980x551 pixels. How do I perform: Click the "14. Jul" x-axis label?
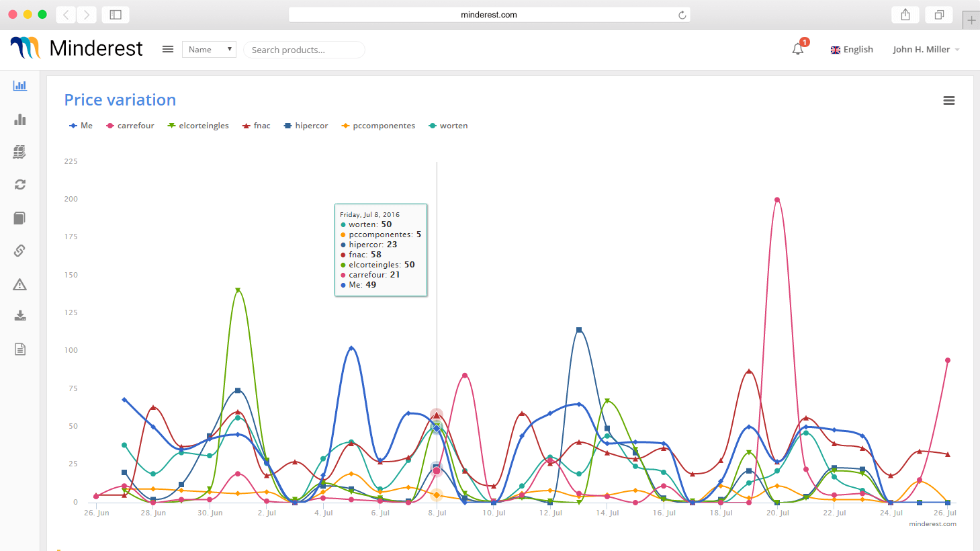pos(607,513)
